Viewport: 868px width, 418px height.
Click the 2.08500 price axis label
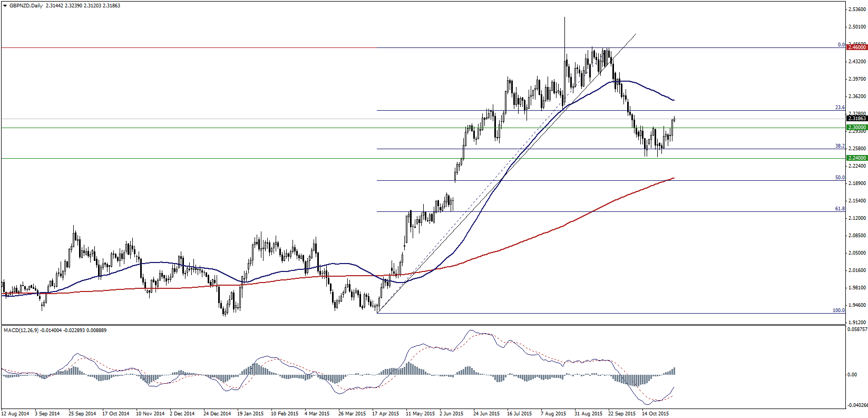pyautogui.click(x=857, y=236)
